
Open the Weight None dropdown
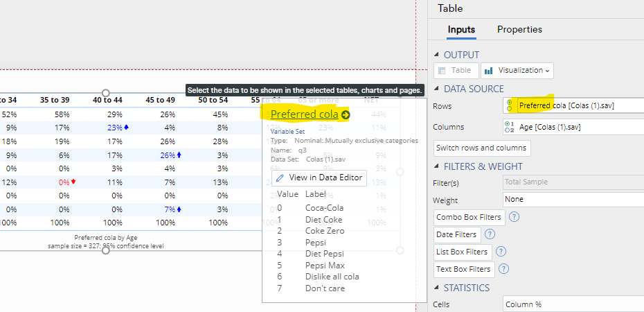tap(573, 200)
